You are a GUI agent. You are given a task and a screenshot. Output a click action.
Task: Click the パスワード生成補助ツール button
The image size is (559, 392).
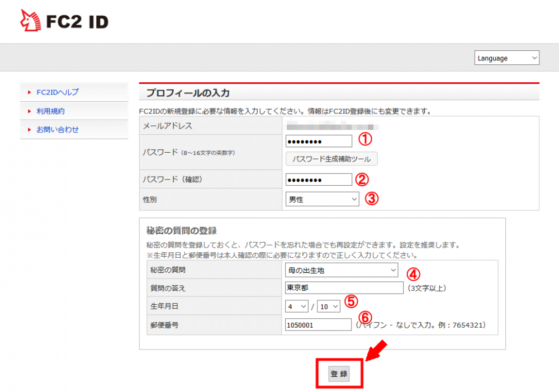tap(331, 159)
